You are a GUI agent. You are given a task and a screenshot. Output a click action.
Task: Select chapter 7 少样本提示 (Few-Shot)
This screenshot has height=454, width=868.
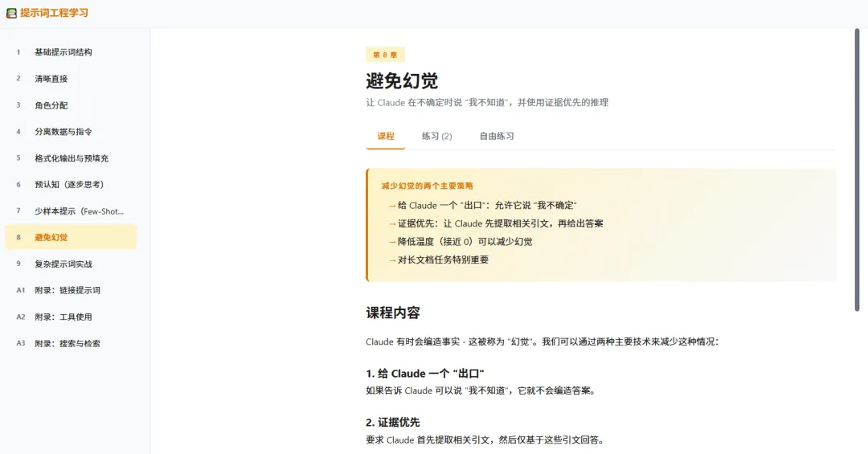71,211
